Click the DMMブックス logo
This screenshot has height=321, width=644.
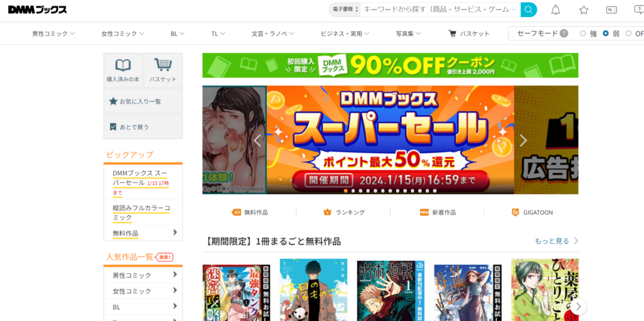(x=37, y=9)
